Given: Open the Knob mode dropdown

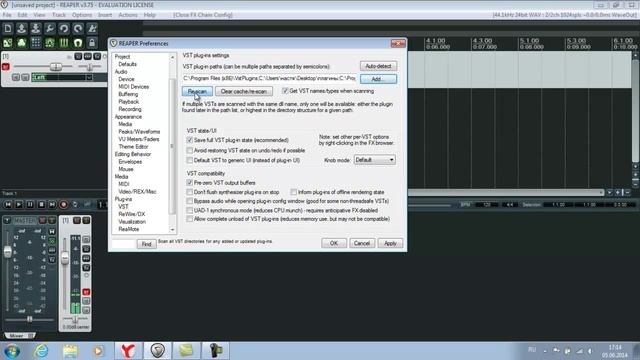Looking at the screenshot, I should tap(374, 160).
